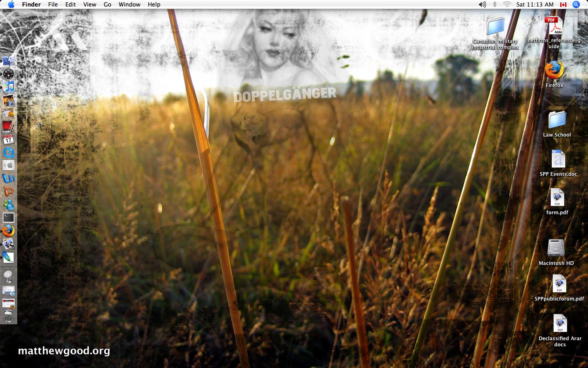588x368 pixels.
Task: Launch Microsoft PowerPoint from the Dock
Action: click(x=9, y=191)
